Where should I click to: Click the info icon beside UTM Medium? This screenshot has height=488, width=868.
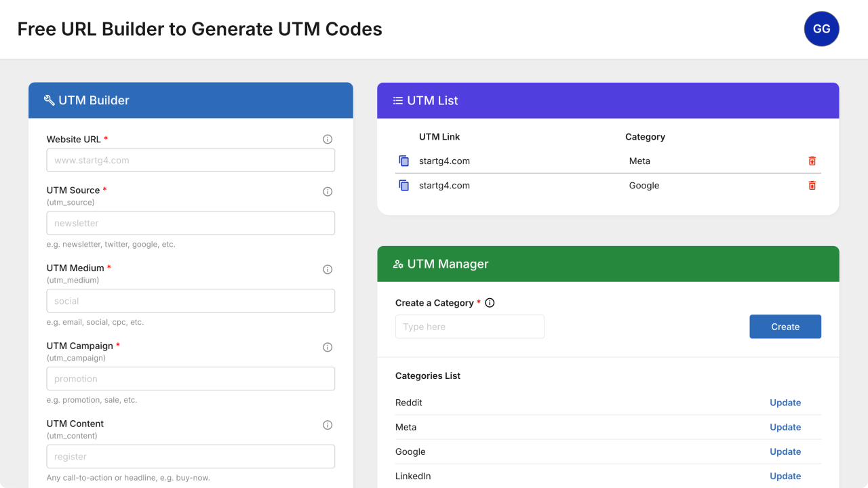click(328, 270)
